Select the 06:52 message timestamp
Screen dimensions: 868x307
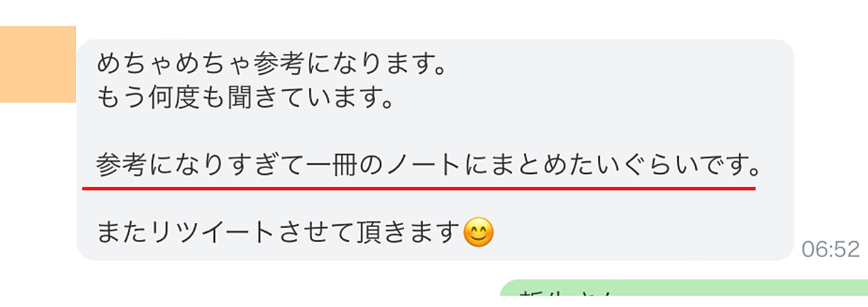click(x=830, y=249)
